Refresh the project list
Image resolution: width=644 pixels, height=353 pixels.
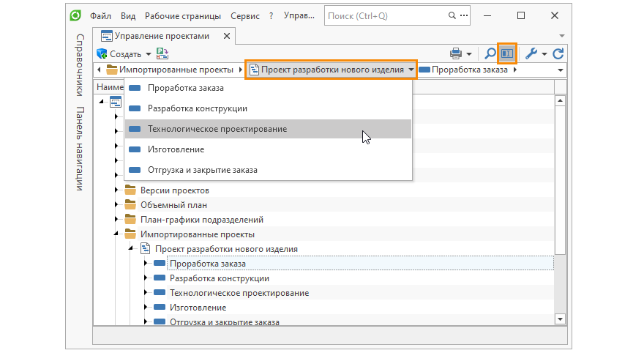[x=558, y=53]
